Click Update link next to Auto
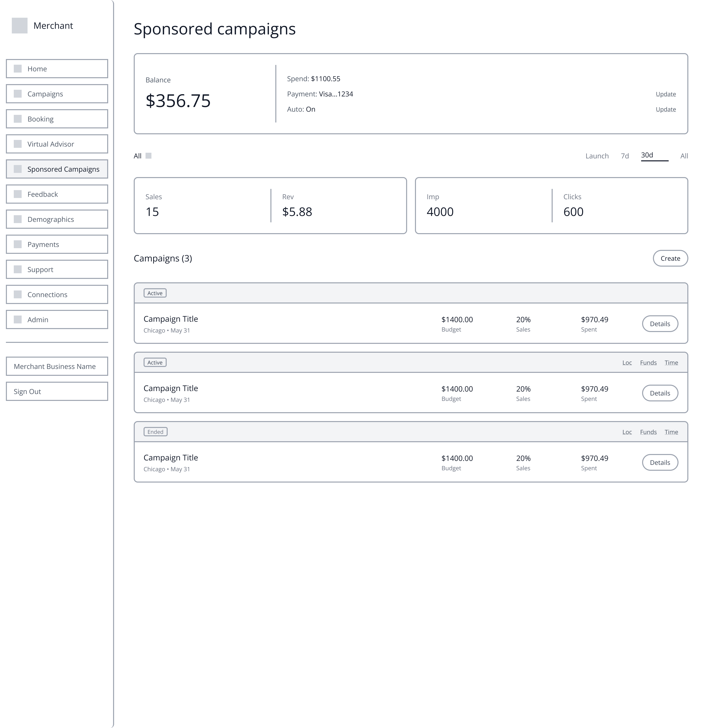 click(x=666, y=109)
